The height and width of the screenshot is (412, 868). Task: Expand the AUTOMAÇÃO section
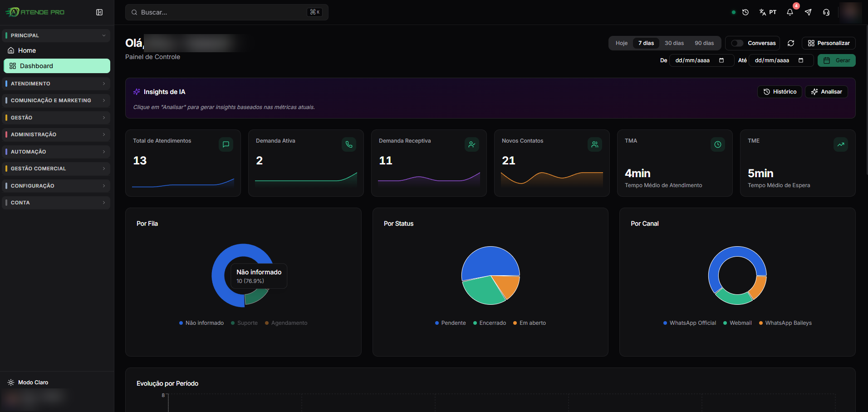(57, 152)
